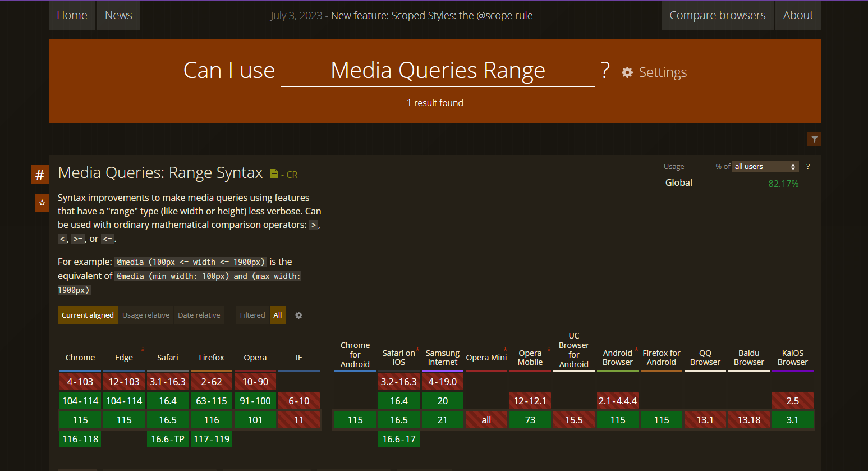Focus the Can I use search field
Viewport: 868px width, 471px height.
click(x=438, y=71)
